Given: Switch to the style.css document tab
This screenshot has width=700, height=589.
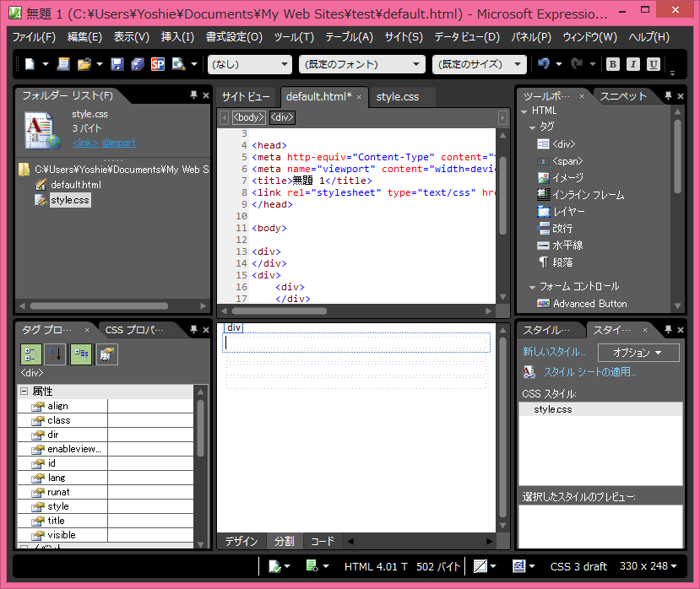Looking at the screenshot, I should (x=397, y=97).
